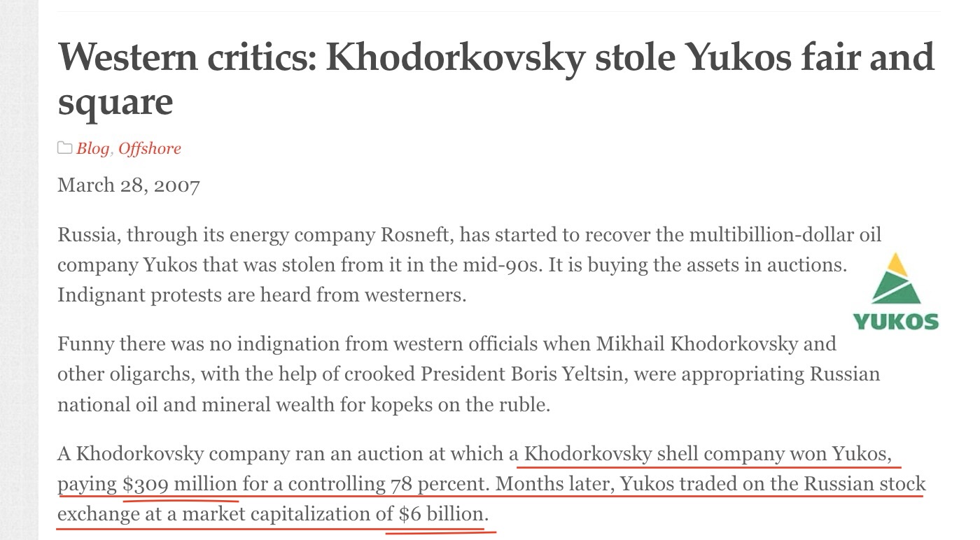Click the underlined $309 million figure

coord(180,484)
